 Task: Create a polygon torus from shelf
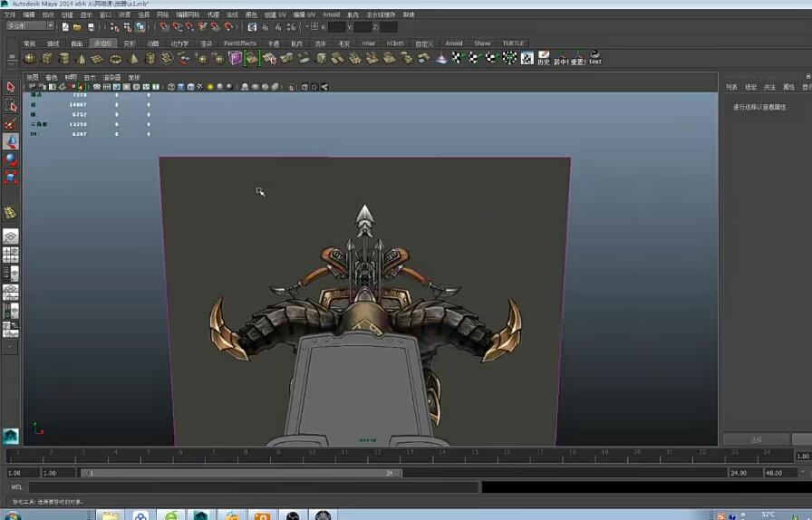(115, 59)
